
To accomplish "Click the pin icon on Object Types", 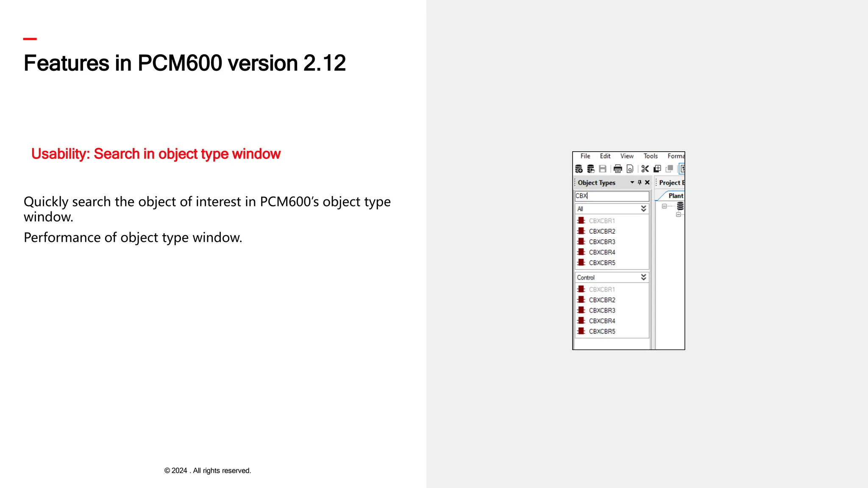I will pos(640,183).
